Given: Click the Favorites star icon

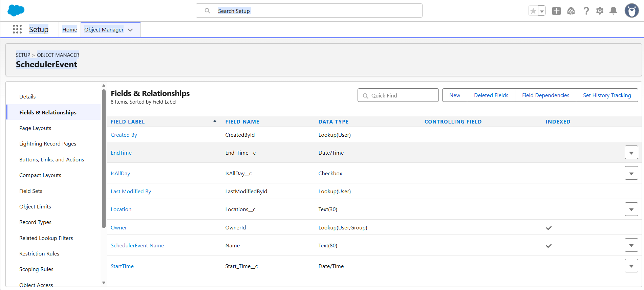Looking at the screenshot, I should (x=533, y=11).
